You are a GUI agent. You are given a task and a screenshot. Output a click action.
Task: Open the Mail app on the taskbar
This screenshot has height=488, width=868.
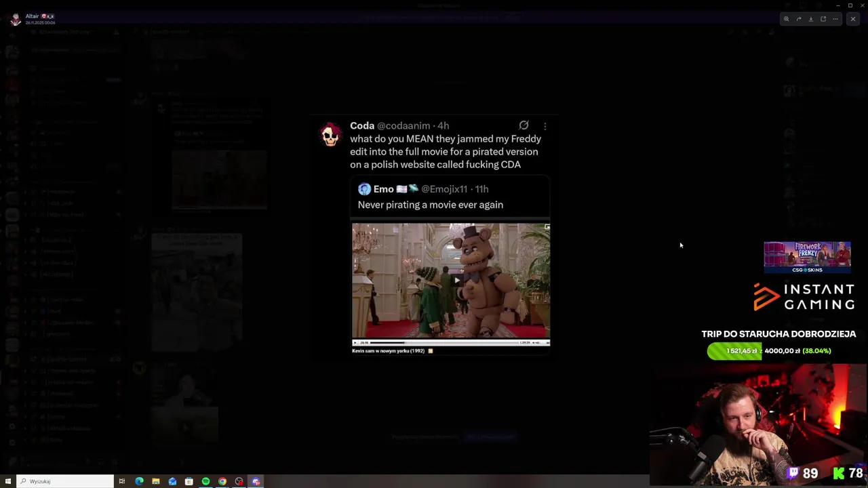click(172, 481)
